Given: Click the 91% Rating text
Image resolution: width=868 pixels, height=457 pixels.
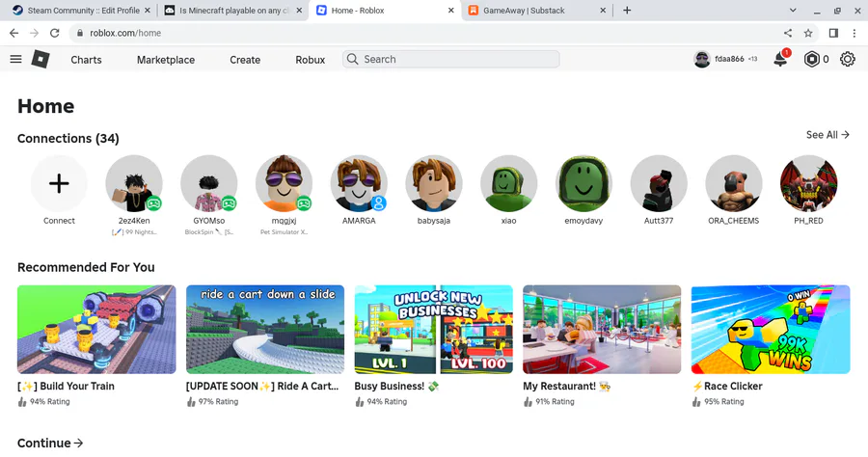Looking at the screenshot, I should click(x=555, y=402).
